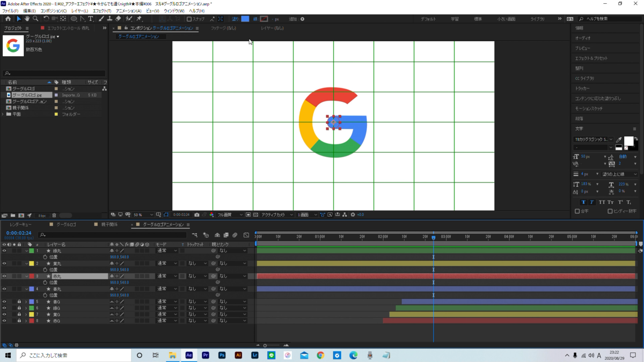Unlock the 黄G layer lock
The width and height of the screenshot is (644, 362).
tap(19, 314)
